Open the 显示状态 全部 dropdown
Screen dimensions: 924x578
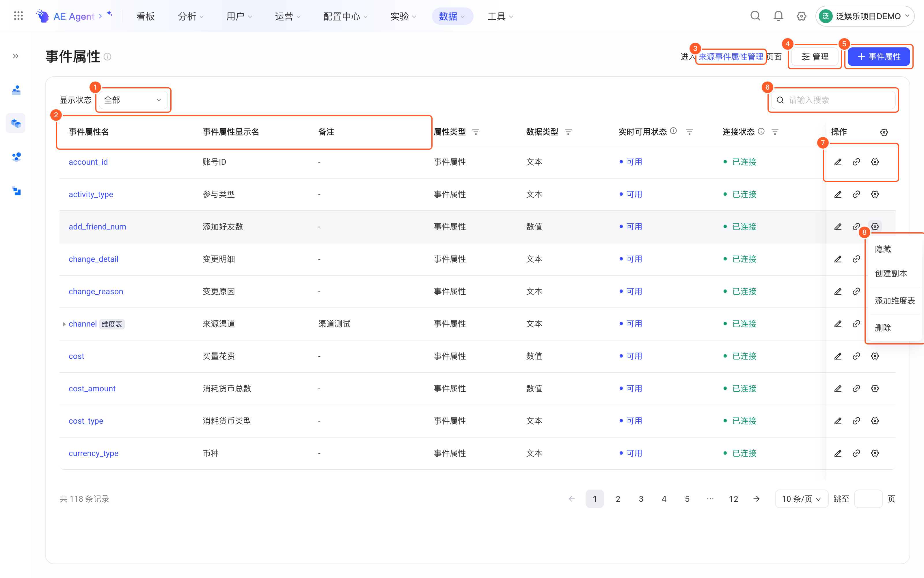click(x=133, y=100)
